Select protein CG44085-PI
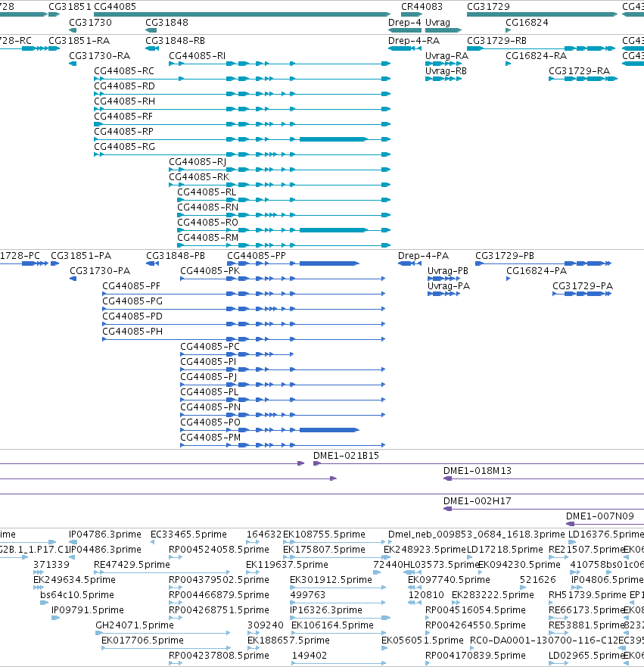644x667 pixels. point(283,369)
